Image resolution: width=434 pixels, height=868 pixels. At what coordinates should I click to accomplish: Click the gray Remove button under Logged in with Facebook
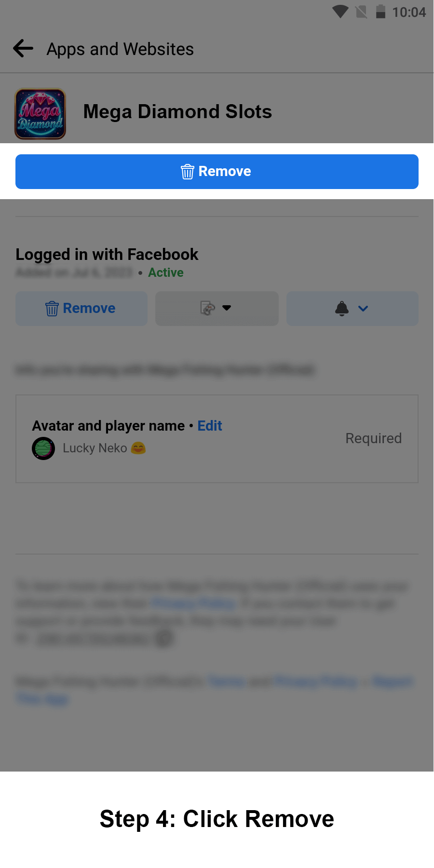[x=81, y=309]
